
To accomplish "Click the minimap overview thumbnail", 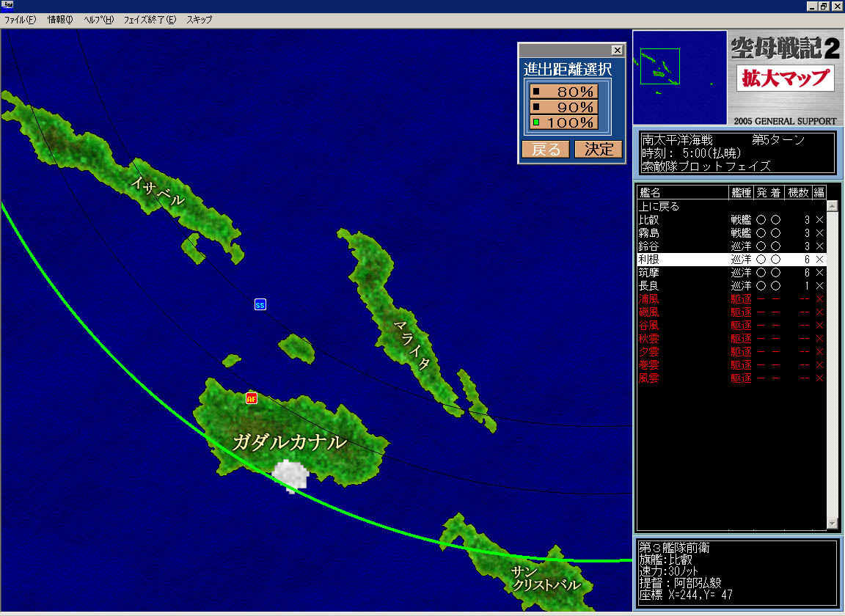I will 679,78.
